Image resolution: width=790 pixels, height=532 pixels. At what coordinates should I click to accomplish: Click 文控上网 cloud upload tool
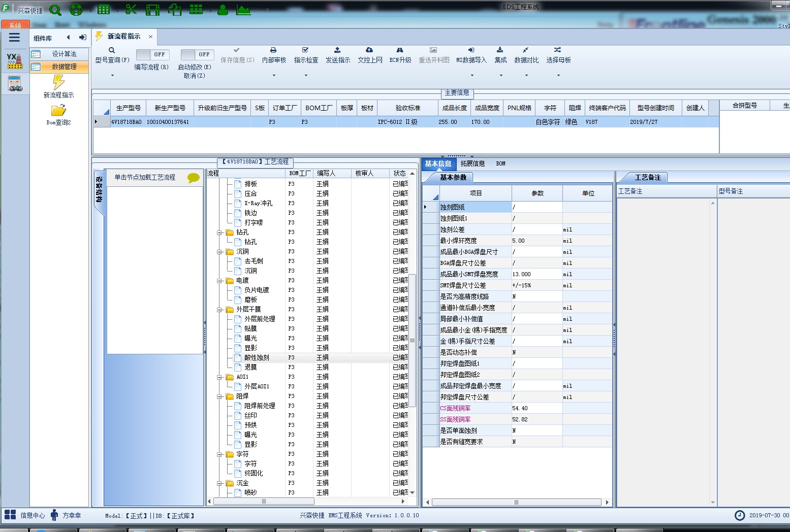coord(370,56)
